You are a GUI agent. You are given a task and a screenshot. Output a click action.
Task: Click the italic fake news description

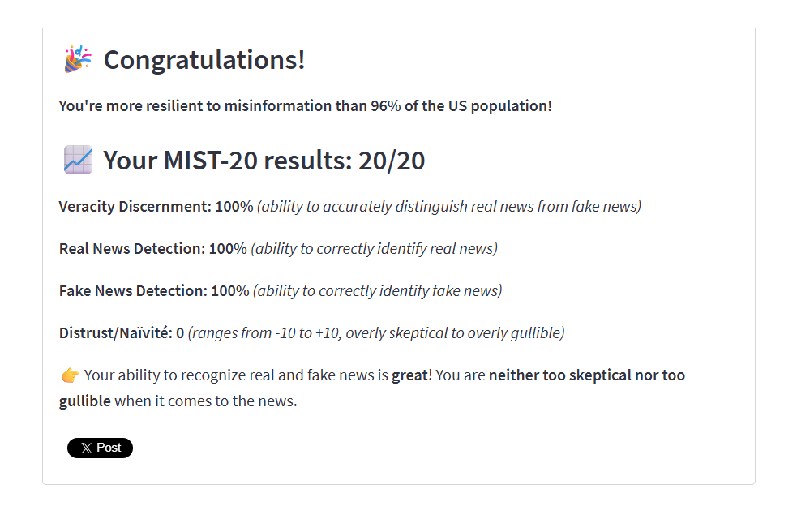pos(378,291)
